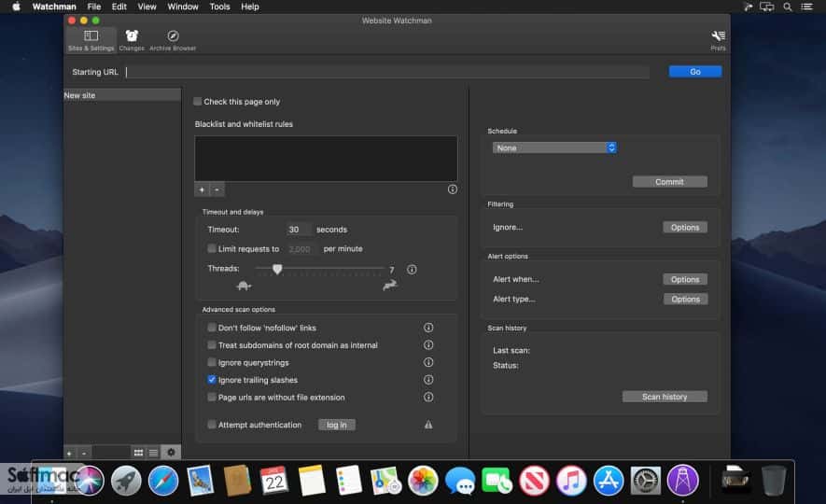Switch sidebar to grid view icon
The height and width of the screenshot is (504, 826).
click(138, 453)
